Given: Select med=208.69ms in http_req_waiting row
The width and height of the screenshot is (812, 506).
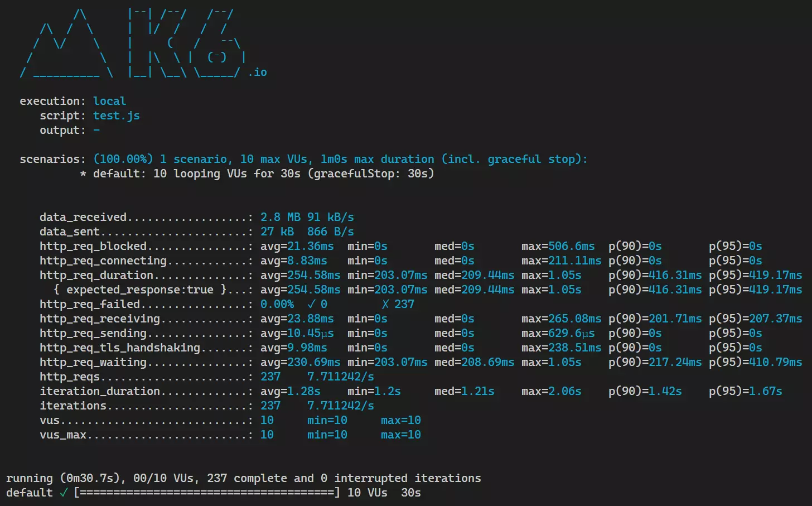Looking at the screenshot, I should 475,362.
